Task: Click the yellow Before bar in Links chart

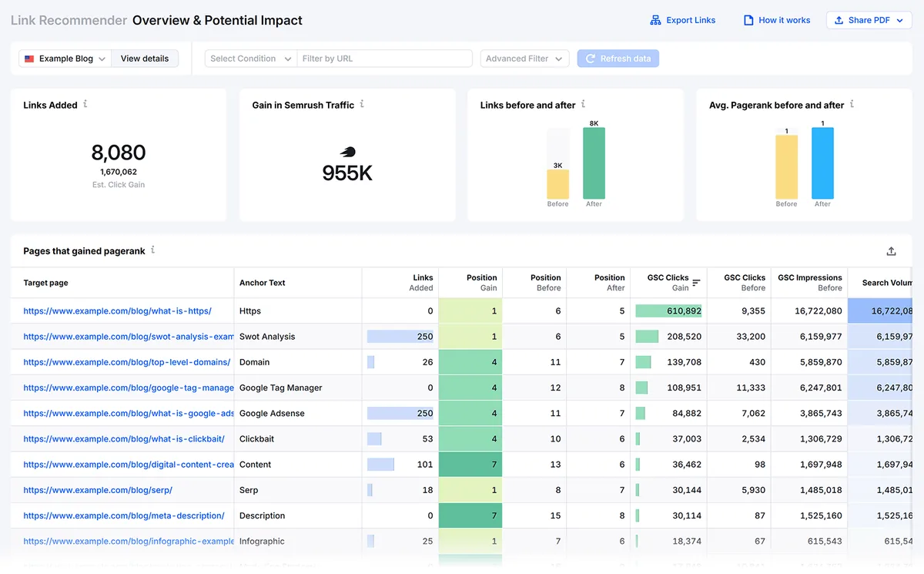Action: tap(558, 184)
